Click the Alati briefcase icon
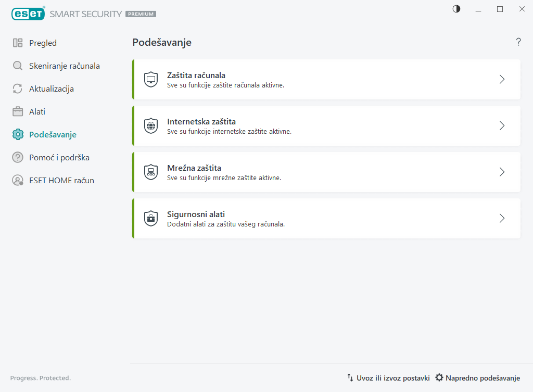Screen dimensions: 533x392 coord(18,112)
